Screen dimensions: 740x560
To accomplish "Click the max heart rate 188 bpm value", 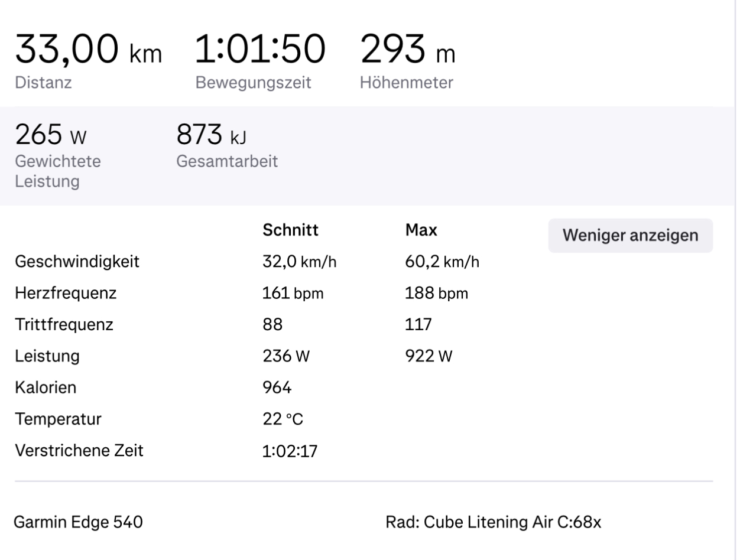I will [x=436, y=294].
